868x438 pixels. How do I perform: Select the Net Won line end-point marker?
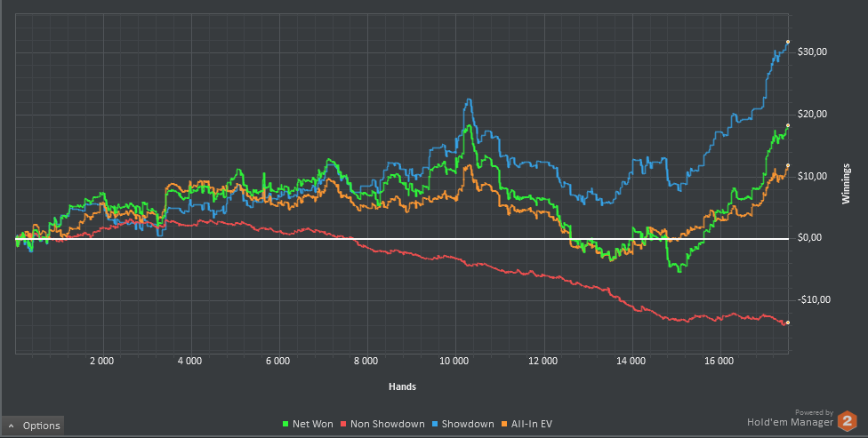tap(788, 125)
